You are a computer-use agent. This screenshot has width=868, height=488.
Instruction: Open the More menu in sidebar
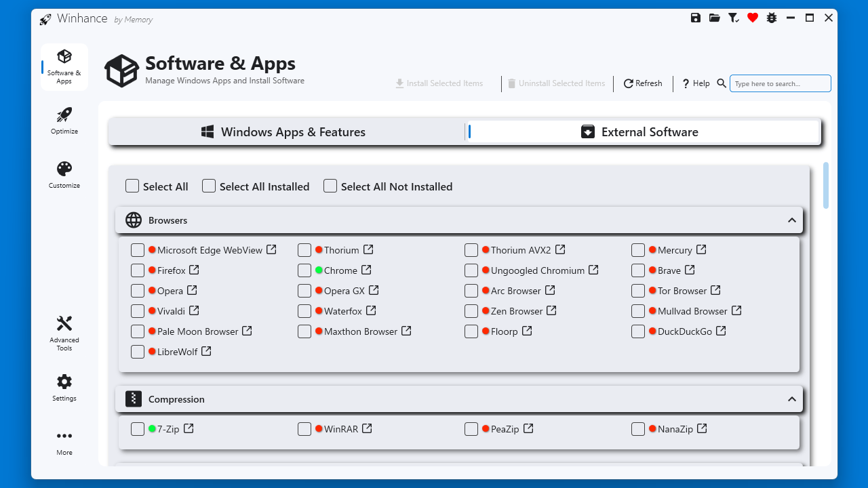point(64,442)
